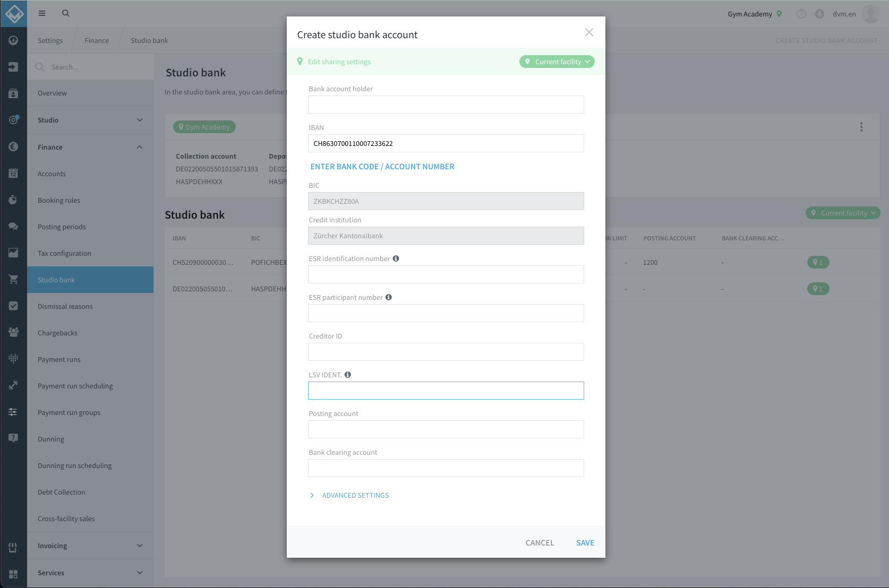Image resolution: width=889 pixels, height=588 pixels.
Task: Expand the Services sidebar section
Action: pyautogui.click(x=90, y=573)
